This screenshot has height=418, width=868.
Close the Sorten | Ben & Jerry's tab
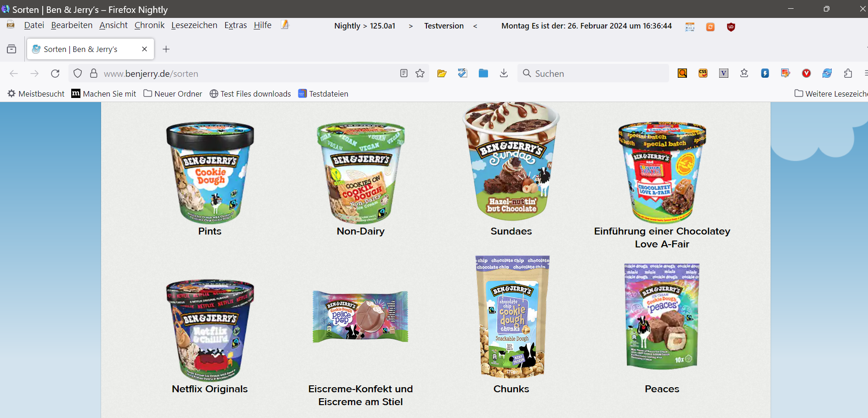click(x=144, y=49)
